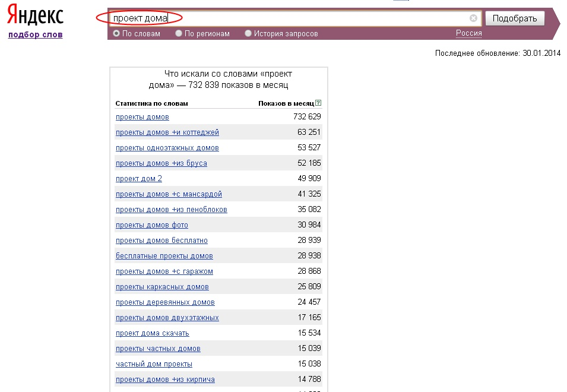Viewport: 567px width, 392px height.
Task: Open the подбор слов link
Action: click(36, 34)
